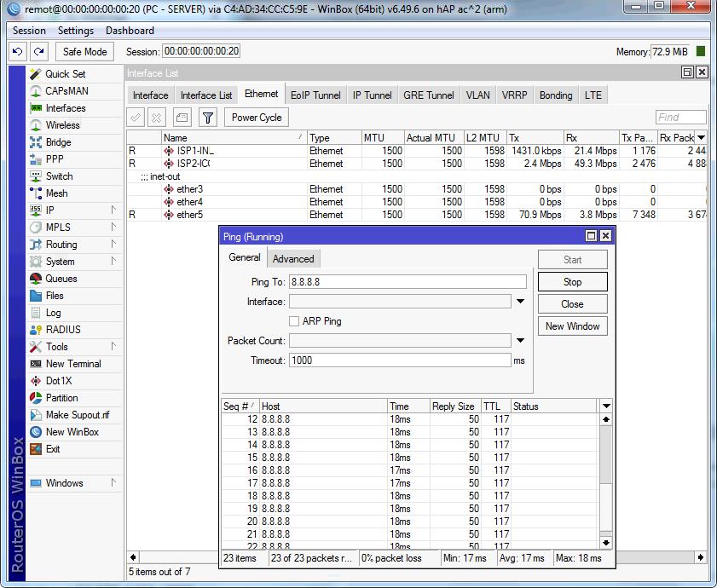717x588 pixels.
Task: Click the Find search field
Action: tap(681, 118)
